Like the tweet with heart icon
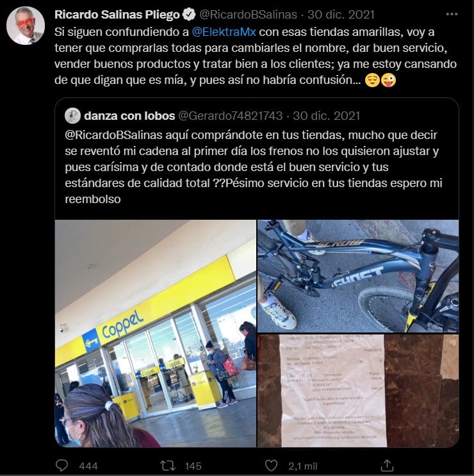The height and width of the screenshot is (476, 474). [272, 464]
